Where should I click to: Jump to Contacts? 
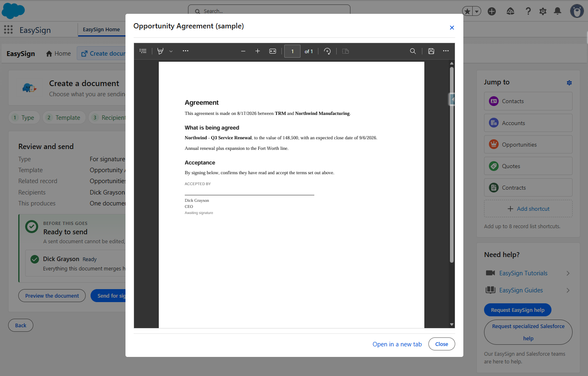[528, 101]
